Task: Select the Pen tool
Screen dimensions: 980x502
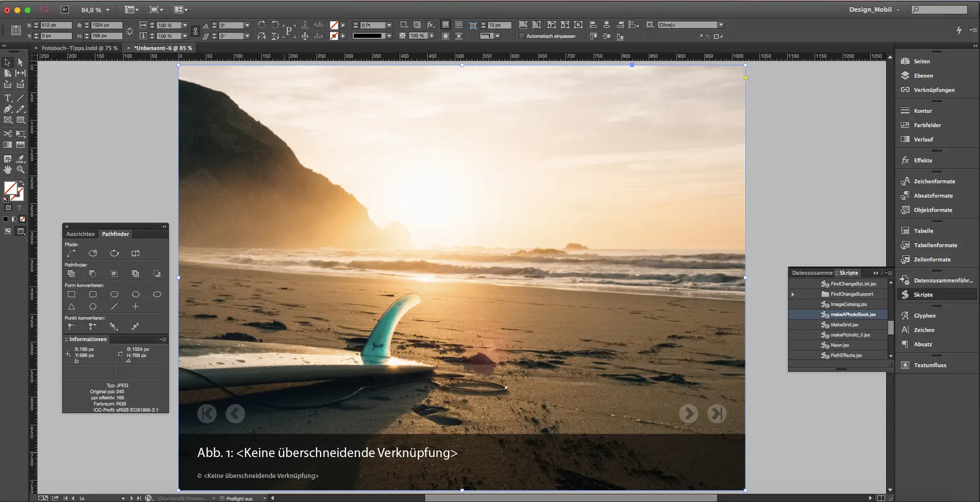Action: [x=8, y=109]
